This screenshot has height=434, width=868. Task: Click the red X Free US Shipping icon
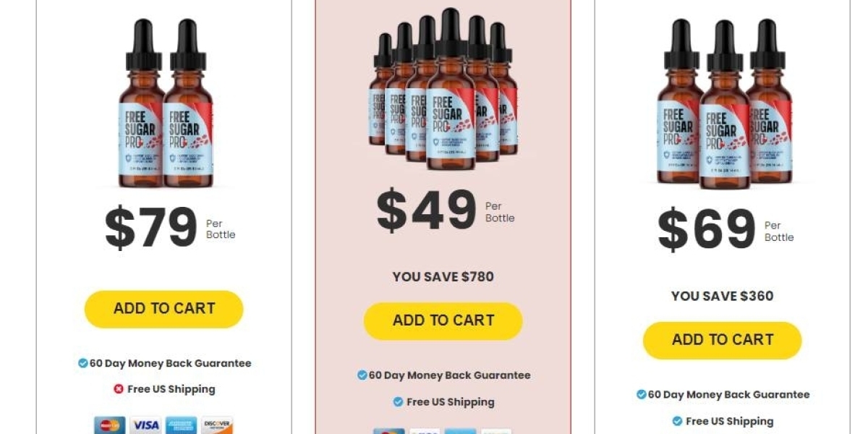(x=119, y=389)
